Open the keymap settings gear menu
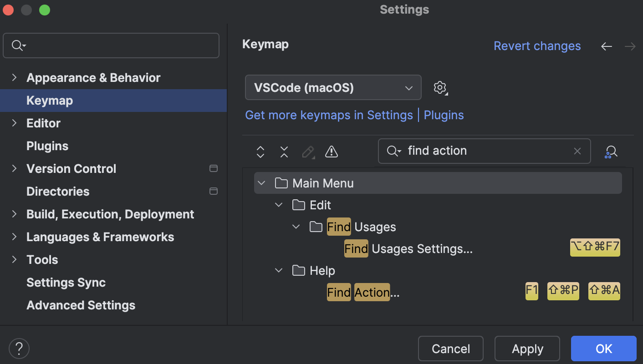 coord(440,87)
